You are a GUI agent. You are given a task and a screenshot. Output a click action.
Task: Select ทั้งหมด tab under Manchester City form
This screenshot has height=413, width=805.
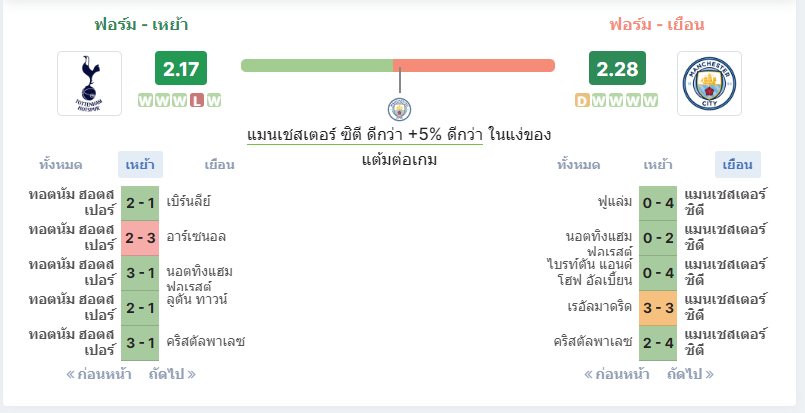pyautogui.click(x=579, y=165)
